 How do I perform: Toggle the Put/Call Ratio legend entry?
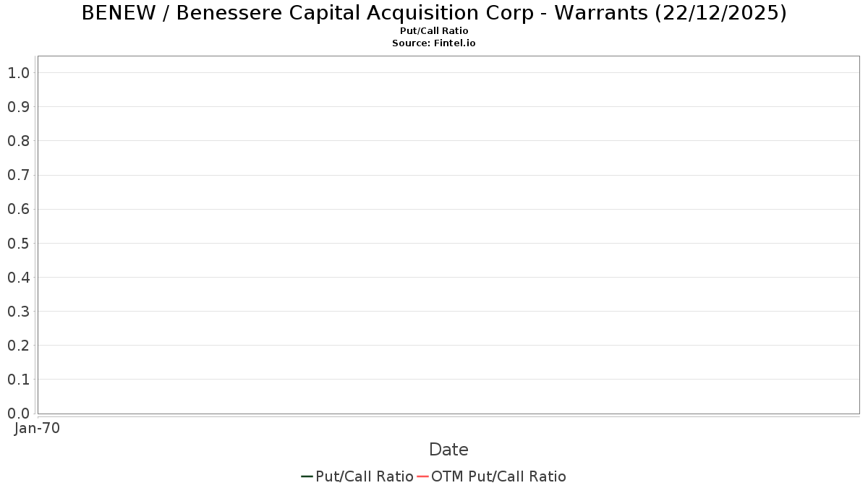pyautogui.click(x=365, y=476)
